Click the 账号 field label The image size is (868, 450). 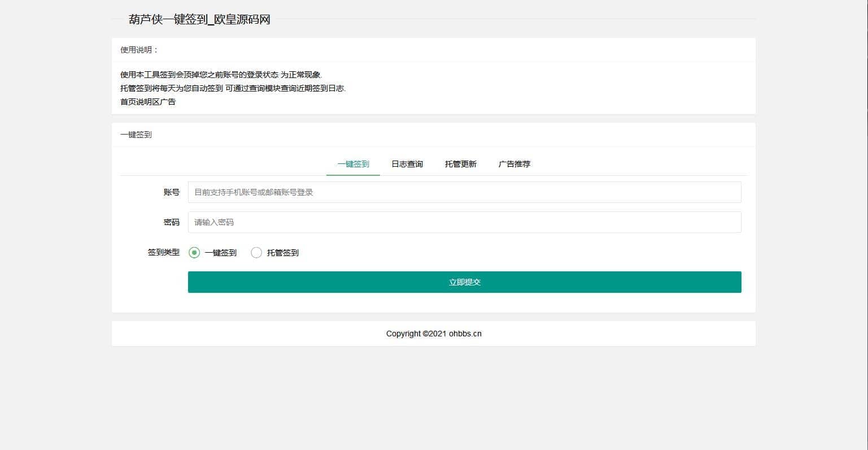tap(171, 192)
